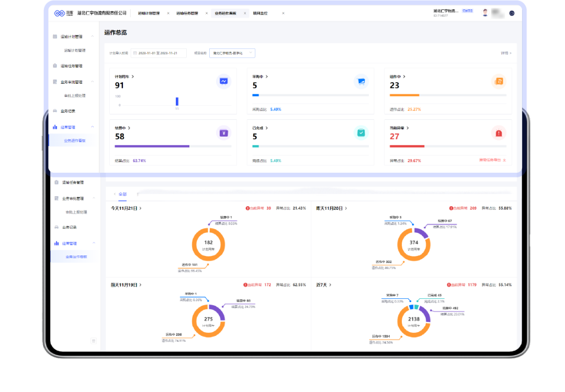Collapse the 运输计划管理 sidebar group via its chevron
The width and height of the screenshot is (565, 392).
pos(92,37)
